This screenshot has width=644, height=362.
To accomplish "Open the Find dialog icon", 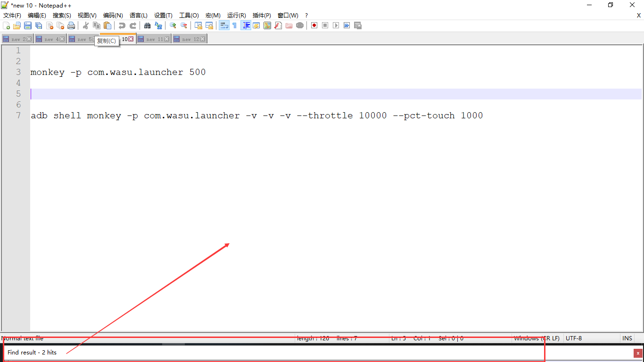I will [x=147, y=25].
